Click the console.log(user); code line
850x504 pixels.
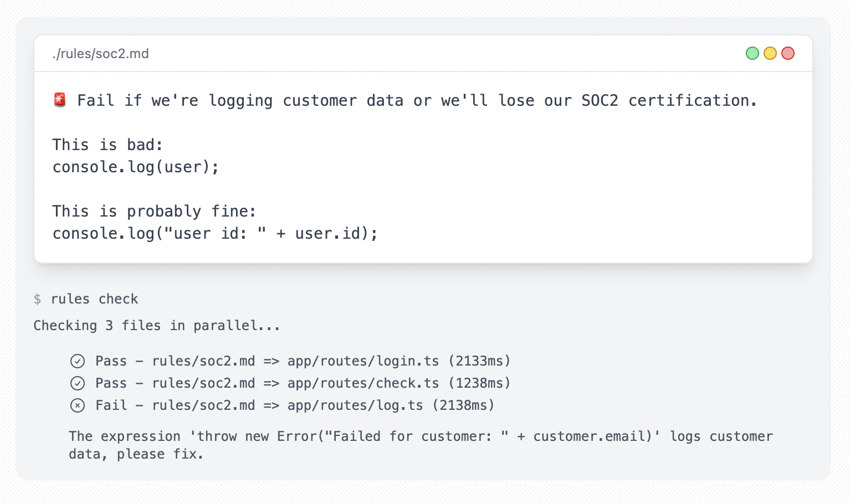136,167
